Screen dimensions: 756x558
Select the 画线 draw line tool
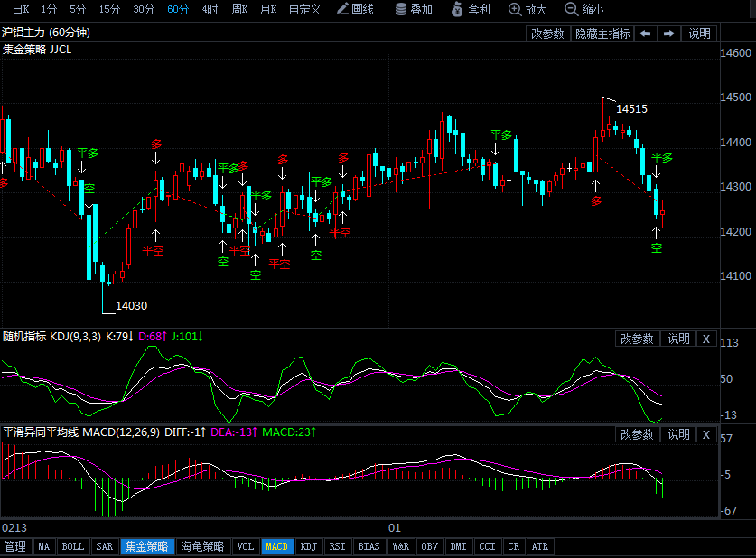355,9
